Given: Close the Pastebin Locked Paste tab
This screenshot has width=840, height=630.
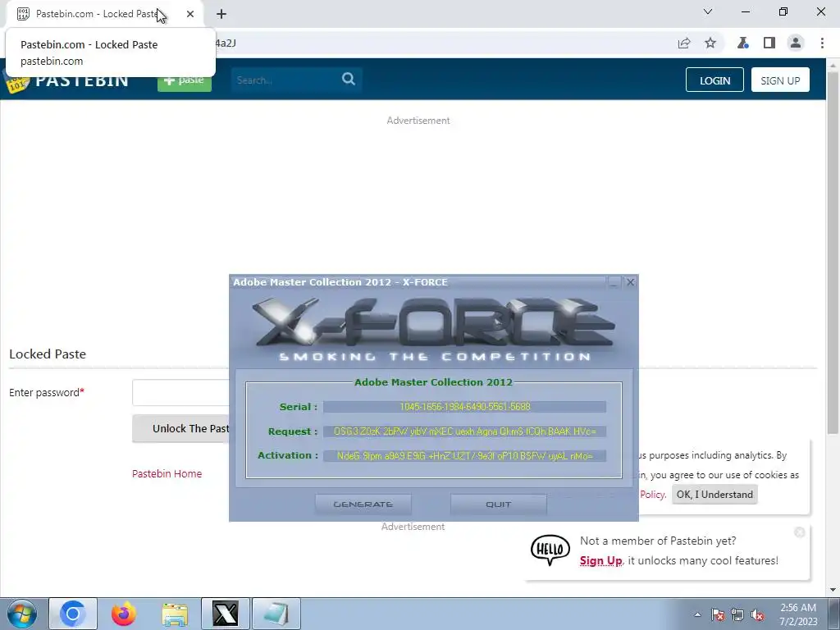Looking at the screenshot, I should 190,14.
